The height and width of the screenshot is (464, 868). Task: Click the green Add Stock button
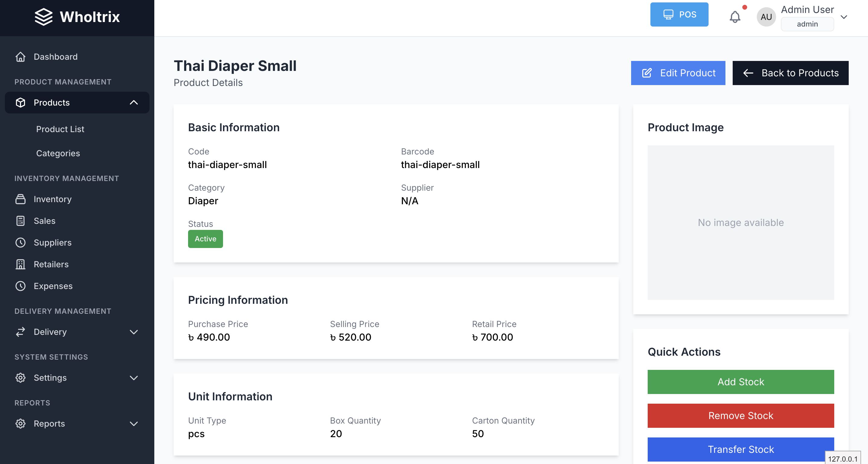[x=740, y=382]
